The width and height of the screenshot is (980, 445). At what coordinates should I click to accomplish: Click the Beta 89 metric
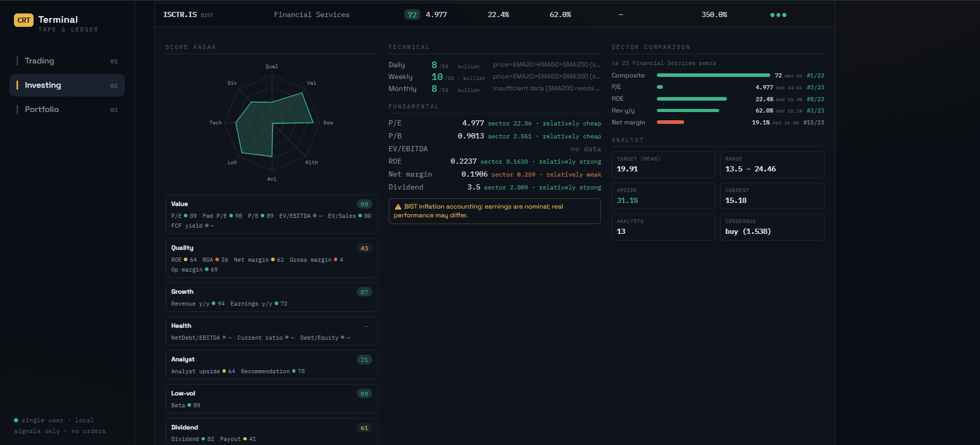tap(186, 405)
